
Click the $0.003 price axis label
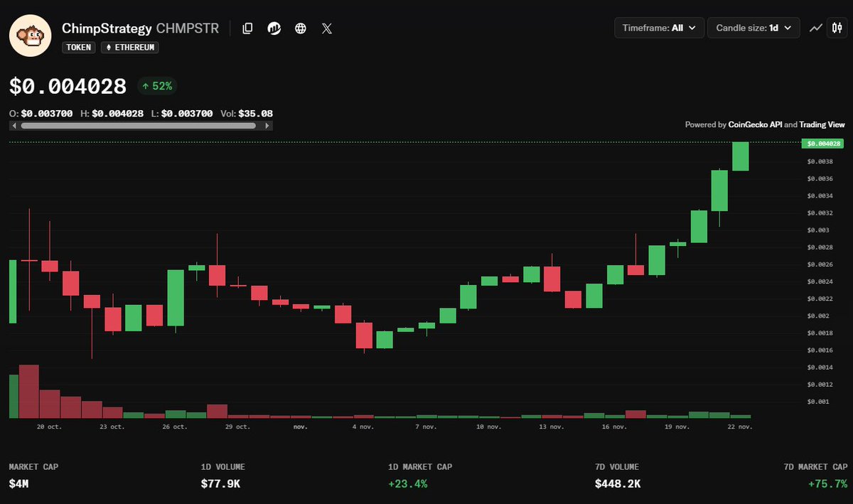click(818, 230)
